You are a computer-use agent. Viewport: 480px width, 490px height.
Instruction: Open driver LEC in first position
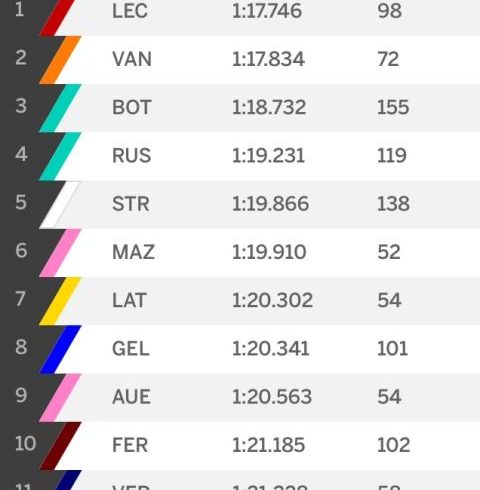130,11
